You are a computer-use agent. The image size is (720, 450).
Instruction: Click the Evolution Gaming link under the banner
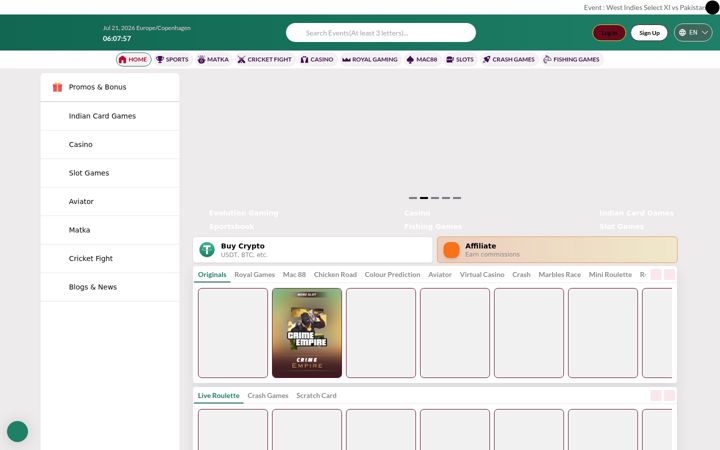(243, 213)
